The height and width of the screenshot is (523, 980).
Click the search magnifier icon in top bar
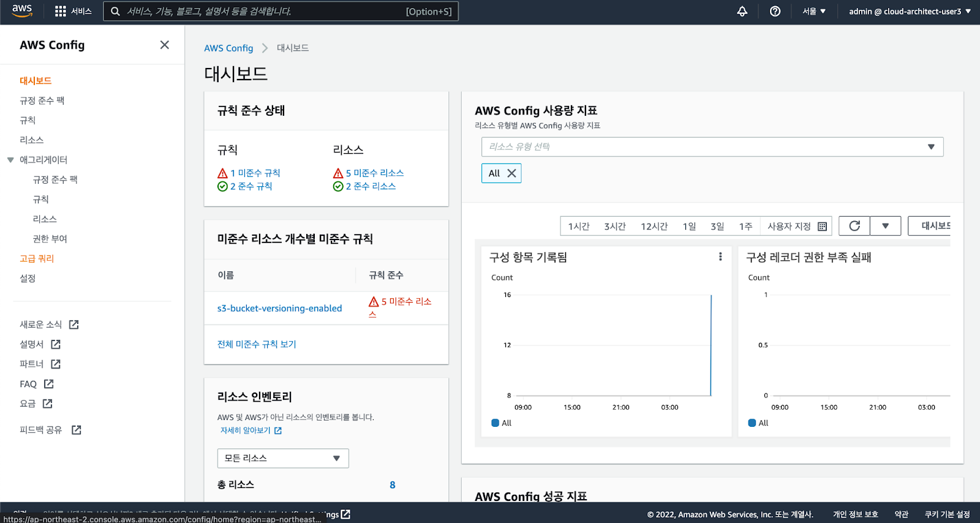tap(115, 11)
